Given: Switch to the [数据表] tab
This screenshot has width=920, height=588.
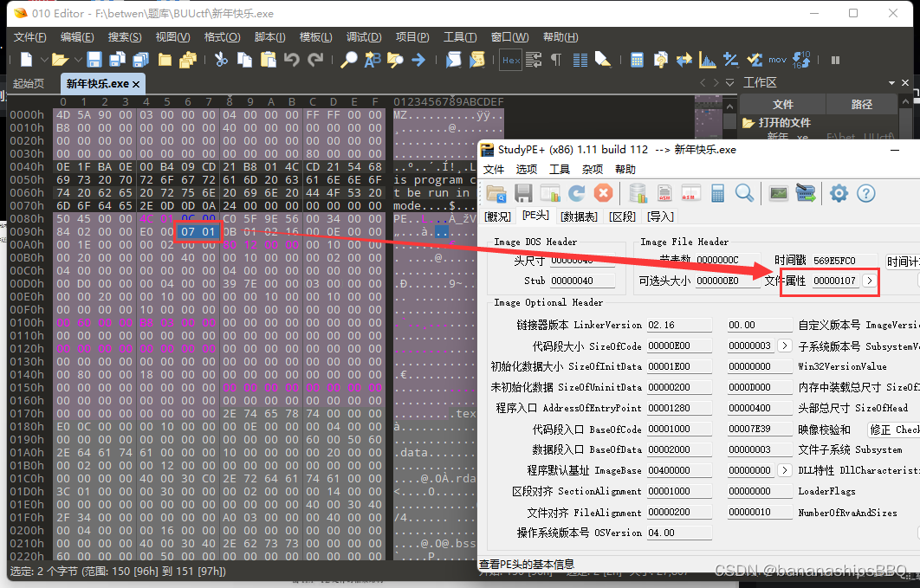Looking at the screenshot, I should tap(579, 216).
